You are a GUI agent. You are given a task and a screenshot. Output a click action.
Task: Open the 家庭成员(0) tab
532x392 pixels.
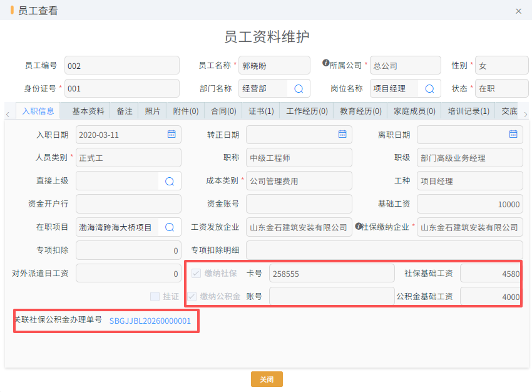414,111
